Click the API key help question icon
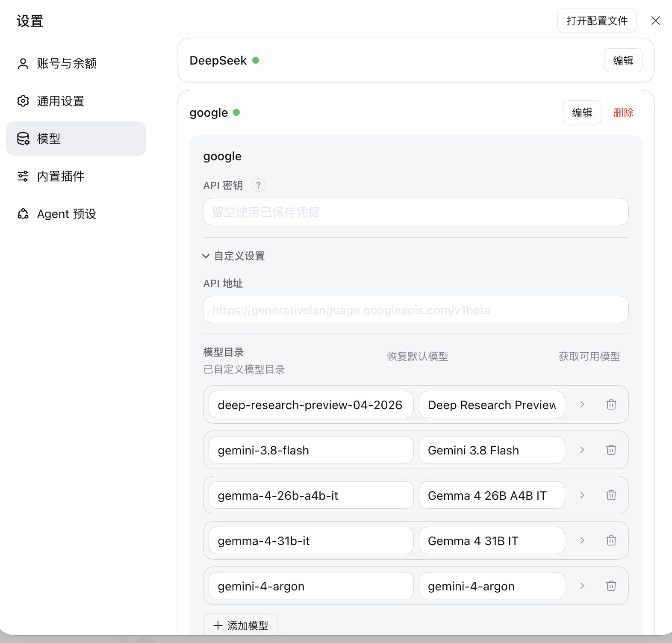This screenshot has width=672, height=643. coord(259,185)
